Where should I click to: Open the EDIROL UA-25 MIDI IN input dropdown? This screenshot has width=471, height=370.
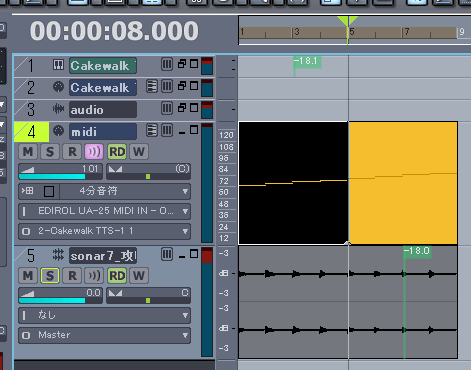(x=104, y=211)
